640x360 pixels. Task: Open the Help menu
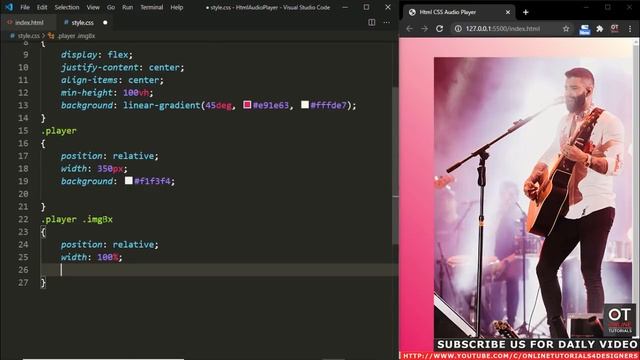tap(177, 7)
